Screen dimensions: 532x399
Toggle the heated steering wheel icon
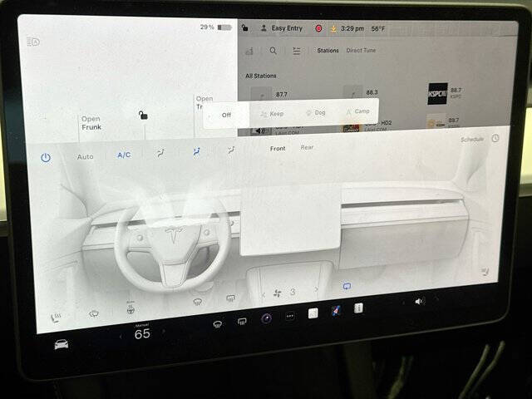tap(131, 308)
